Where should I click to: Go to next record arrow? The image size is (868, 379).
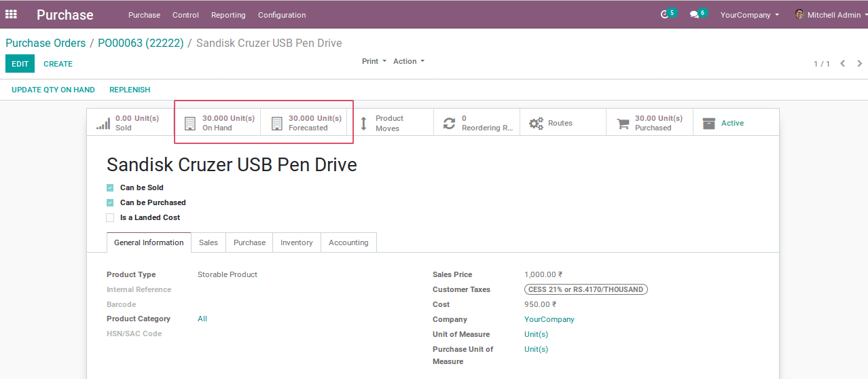(x=860, y=63)
